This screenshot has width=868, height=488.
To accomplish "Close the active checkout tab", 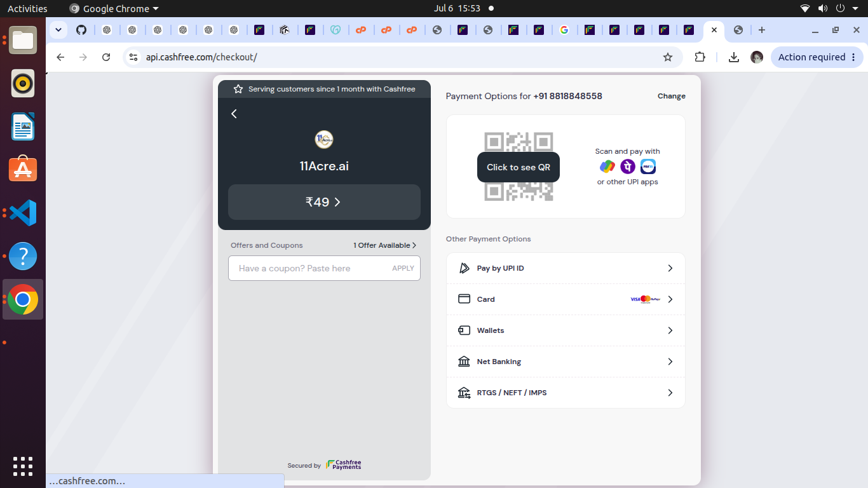I will tap(714, 30).
